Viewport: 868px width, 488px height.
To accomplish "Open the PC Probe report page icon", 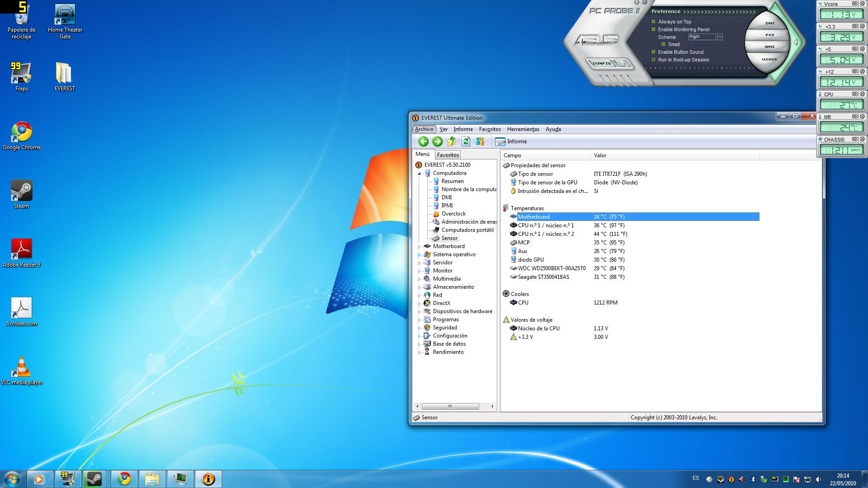I will [x=623, y=63].
